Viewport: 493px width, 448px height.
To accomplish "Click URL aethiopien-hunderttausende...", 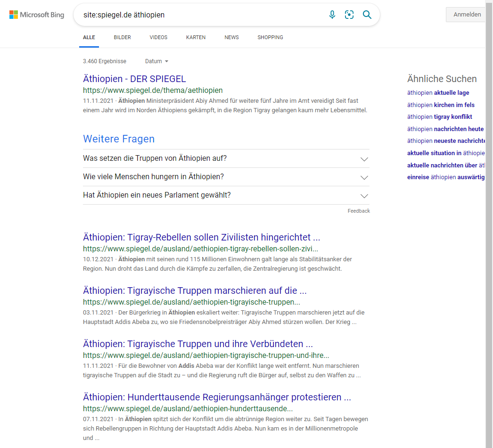I will [x=188, y=409].
